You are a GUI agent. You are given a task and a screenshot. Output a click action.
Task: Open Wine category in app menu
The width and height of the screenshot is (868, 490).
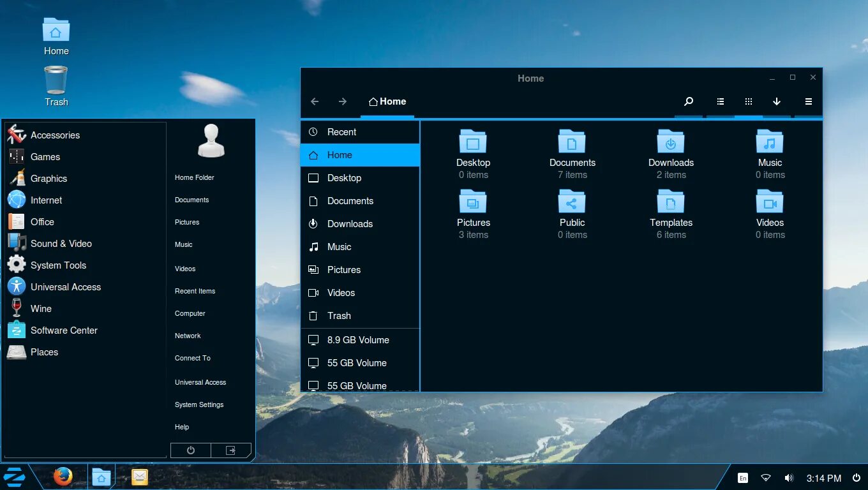tap(86, 309)
